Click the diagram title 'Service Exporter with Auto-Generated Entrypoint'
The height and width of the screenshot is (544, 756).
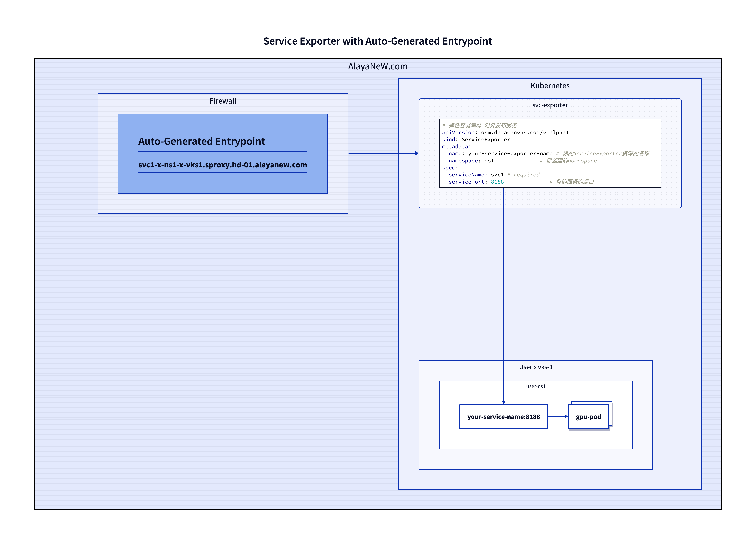point(378,41)
